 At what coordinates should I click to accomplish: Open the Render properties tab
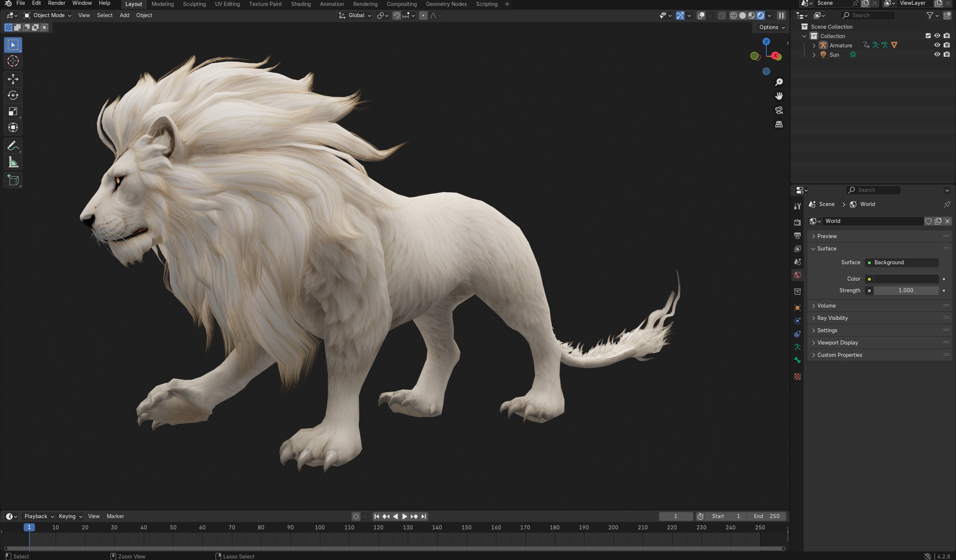click(797, 223)
